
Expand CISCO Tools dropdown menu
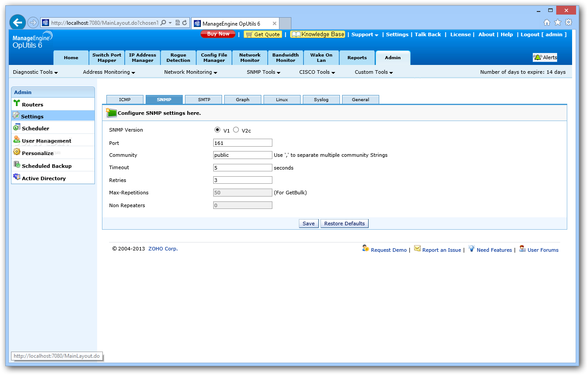click(x=317, y=72)
